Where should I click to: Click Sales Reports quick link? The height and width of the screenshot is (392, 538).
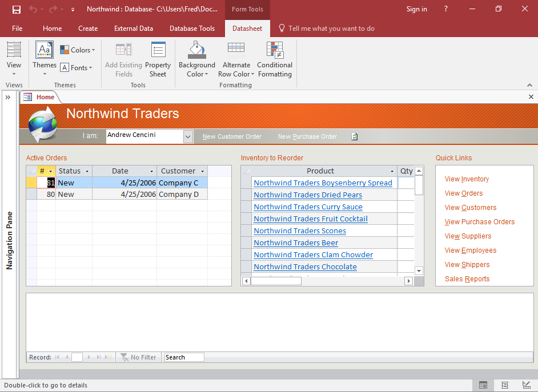467,279
